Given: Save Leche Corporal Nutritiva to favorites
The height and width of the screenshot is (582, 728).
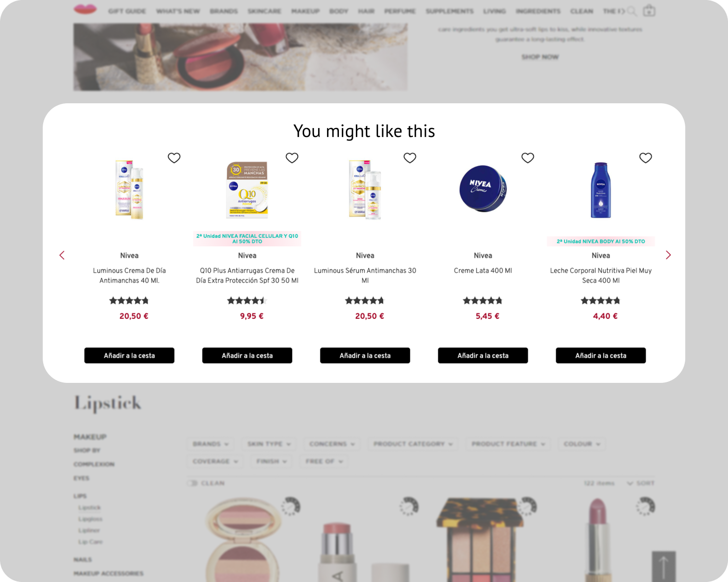Looking at the screenshot, I should [x=645, y=158].
